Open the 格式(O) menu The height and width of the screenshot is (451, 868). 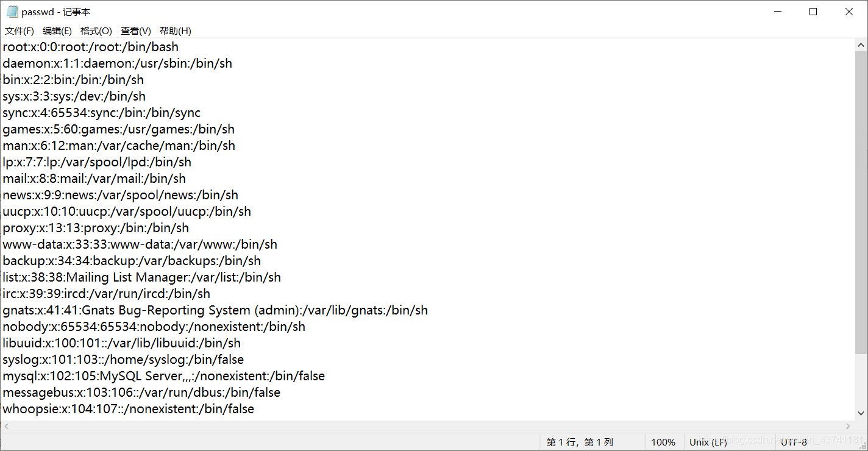[96, 30]
